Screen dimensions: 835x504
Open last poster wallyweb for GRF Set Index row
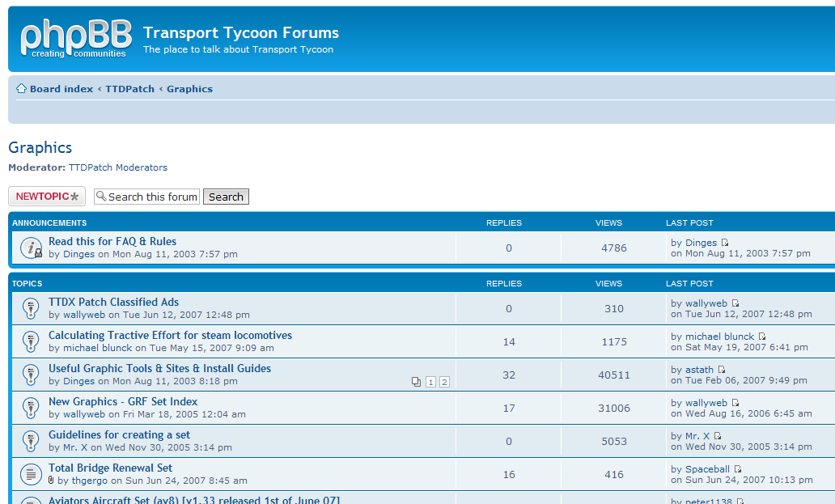(706, 403)
